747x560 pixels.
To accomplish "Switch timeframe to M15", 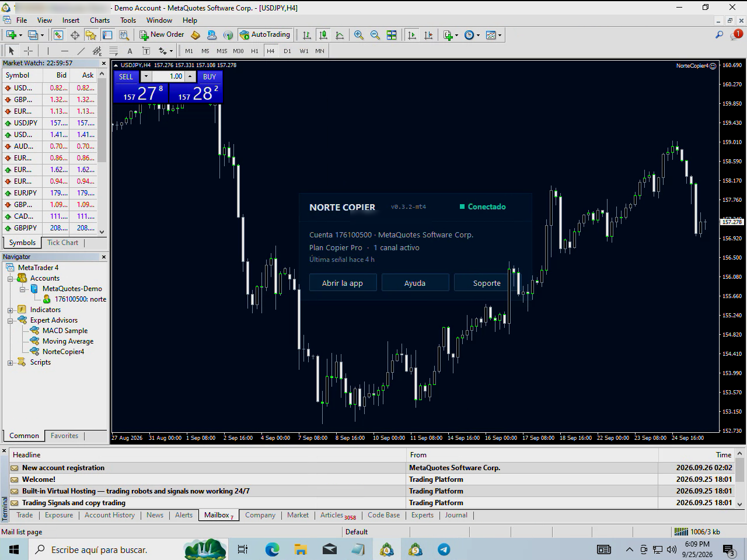I will coord(222,51).
